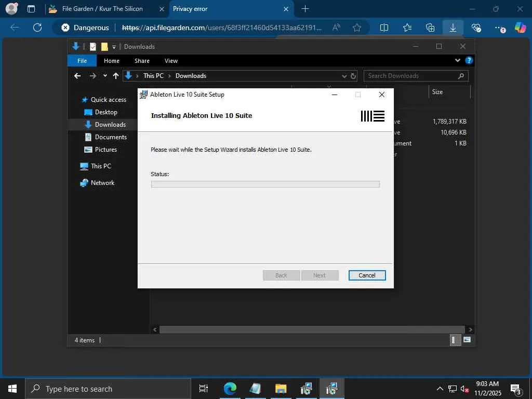
Task: Switch to Details view icon in status bar
Action: pos(454,340)
